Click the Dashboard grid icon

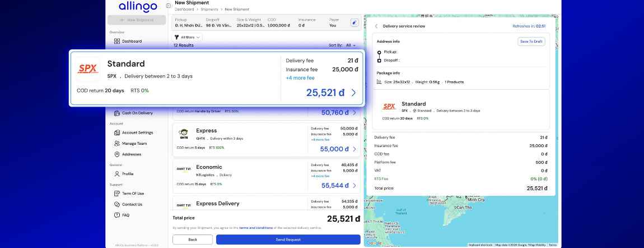[116, 41]
